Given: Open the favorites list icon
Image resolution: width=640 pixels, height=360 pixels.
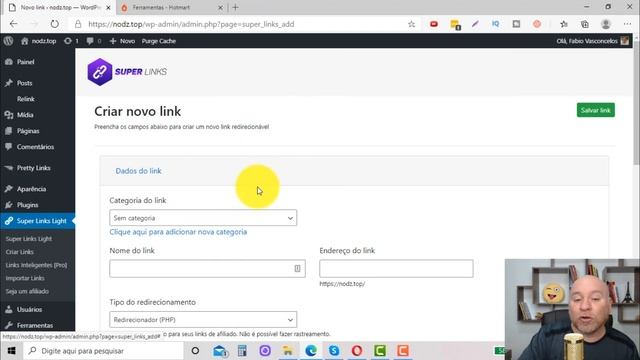Looking at the screenshot, I should click(x=564, y=24).
